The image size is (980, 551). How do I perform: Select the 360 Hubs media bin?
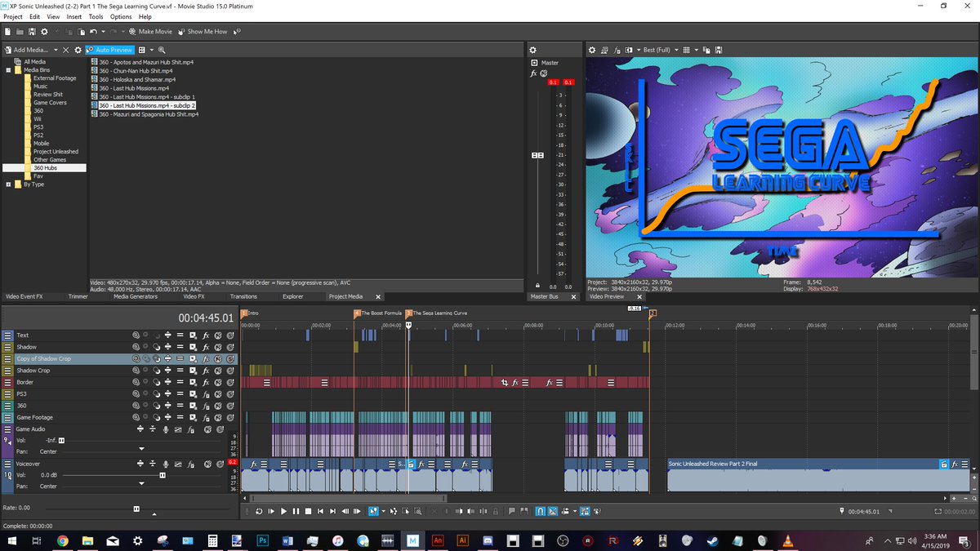(x=47, y=168)
